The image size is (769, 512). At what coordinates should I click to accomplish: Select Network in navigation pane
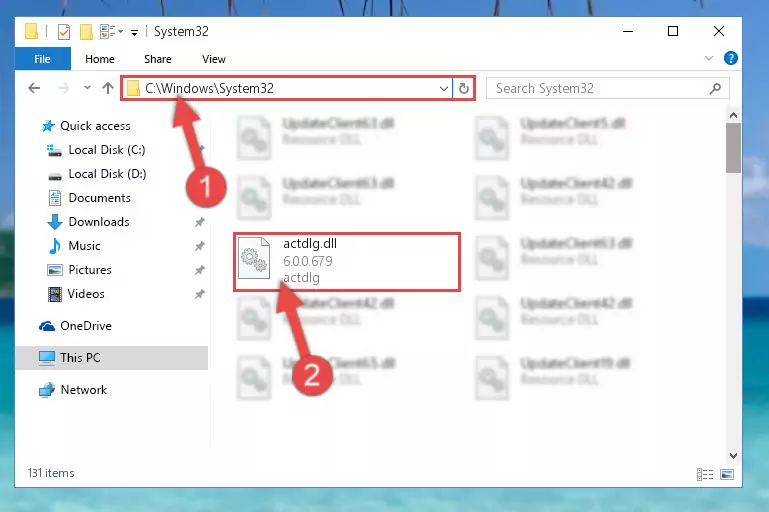click(x=83, y=390)
